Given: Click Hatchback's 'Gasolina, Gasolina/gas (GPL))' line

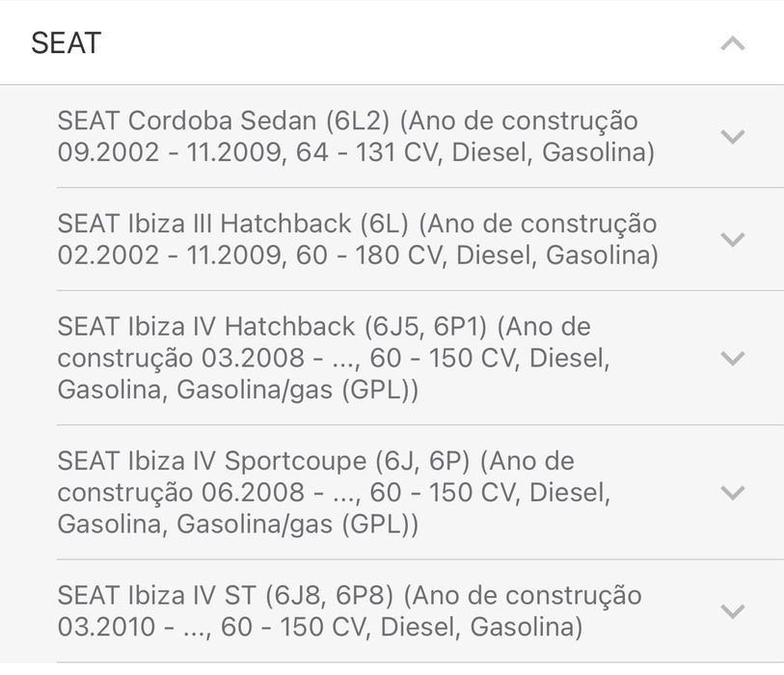Looking at the screenshot, I should coord(237,391).
